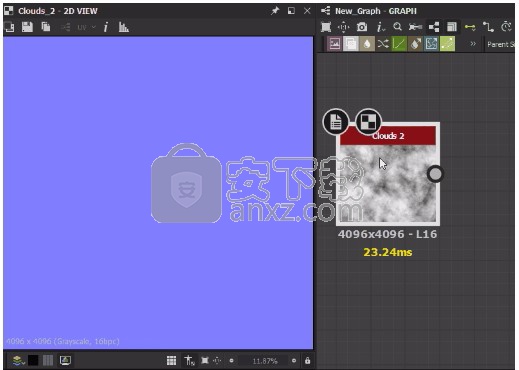Click the magnifier search icon in Graph toolbar

[x=397, y=27]
